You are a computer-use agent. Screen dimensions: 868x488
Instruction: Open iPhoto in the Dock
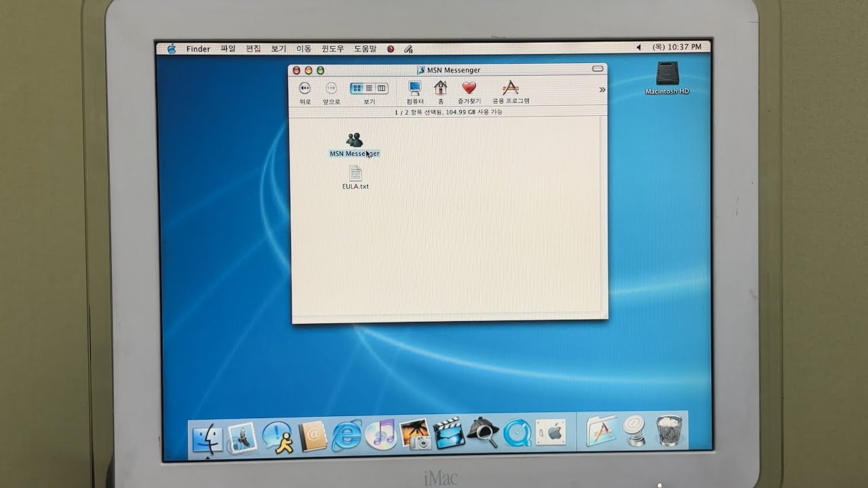416,434
